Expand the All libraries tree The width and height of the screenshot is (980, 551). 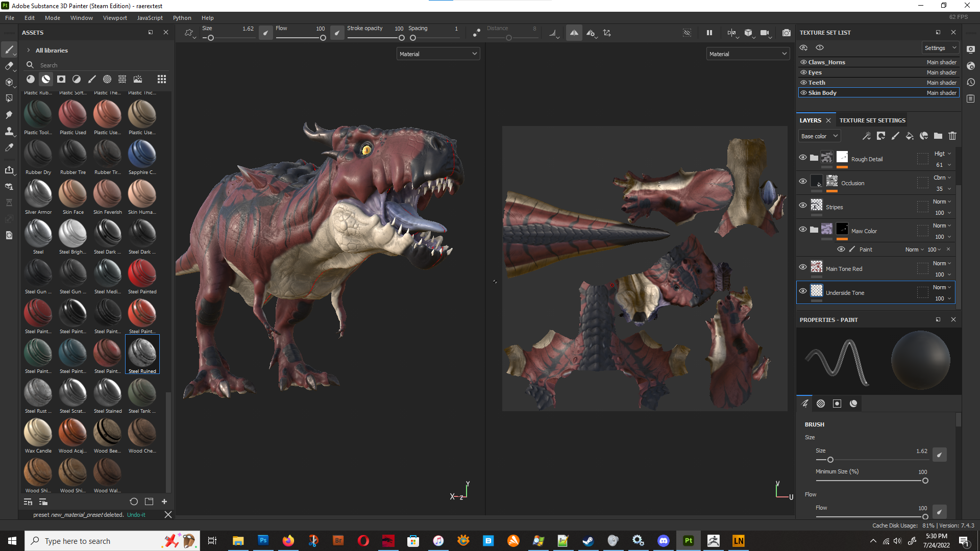point(29,51)
